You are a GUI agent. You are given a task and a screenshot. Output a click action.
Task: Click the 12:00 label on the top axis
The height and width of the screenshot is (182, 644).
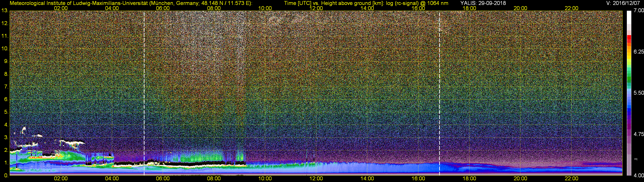click(316, 8)
